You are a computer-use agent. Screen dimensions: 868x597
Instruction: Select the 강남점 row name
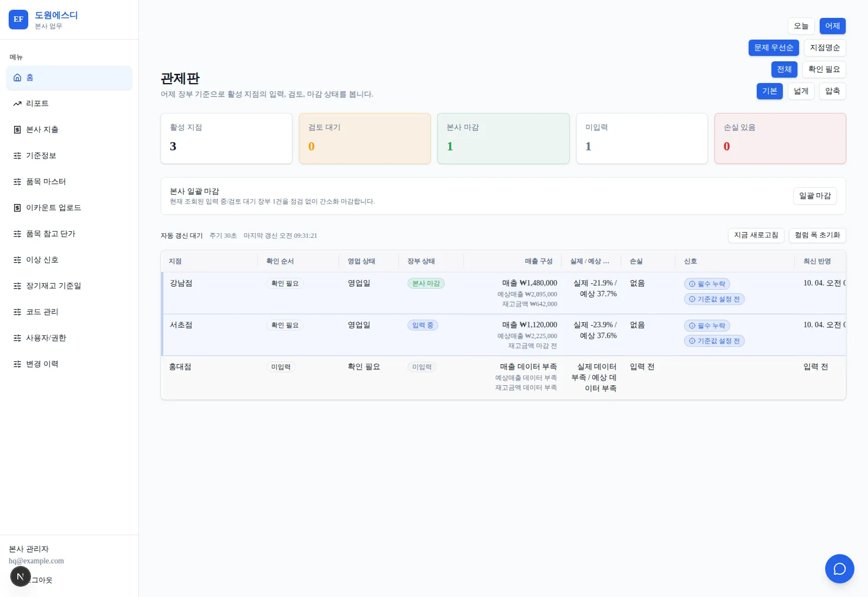(181, 283)
